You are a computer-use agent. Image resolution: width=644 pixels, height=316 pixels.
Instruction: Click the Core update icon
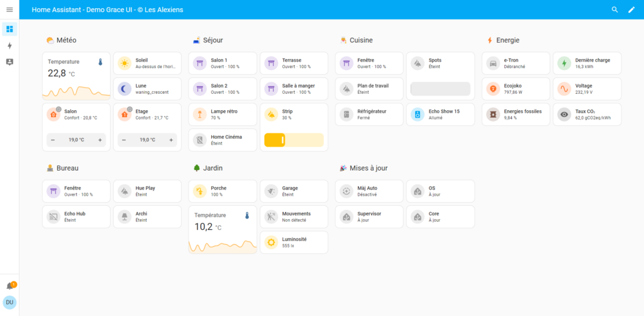[x=418, y=217]
